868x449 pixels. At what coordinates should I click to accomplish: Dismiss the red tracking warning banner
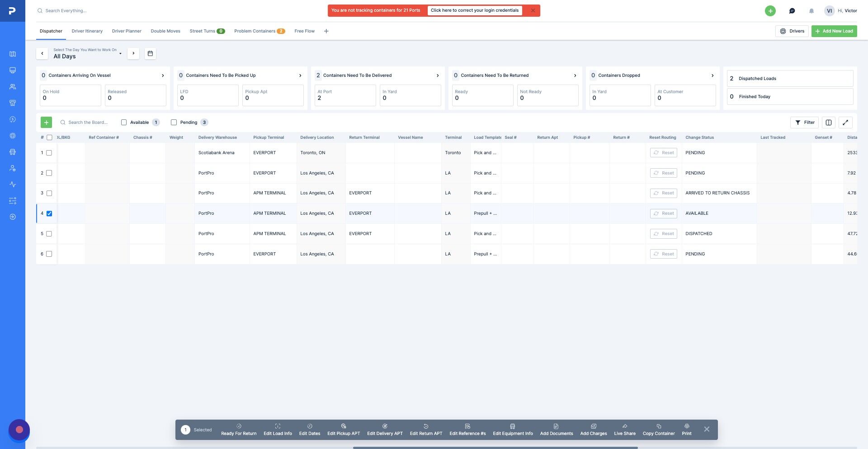point(533,10)
